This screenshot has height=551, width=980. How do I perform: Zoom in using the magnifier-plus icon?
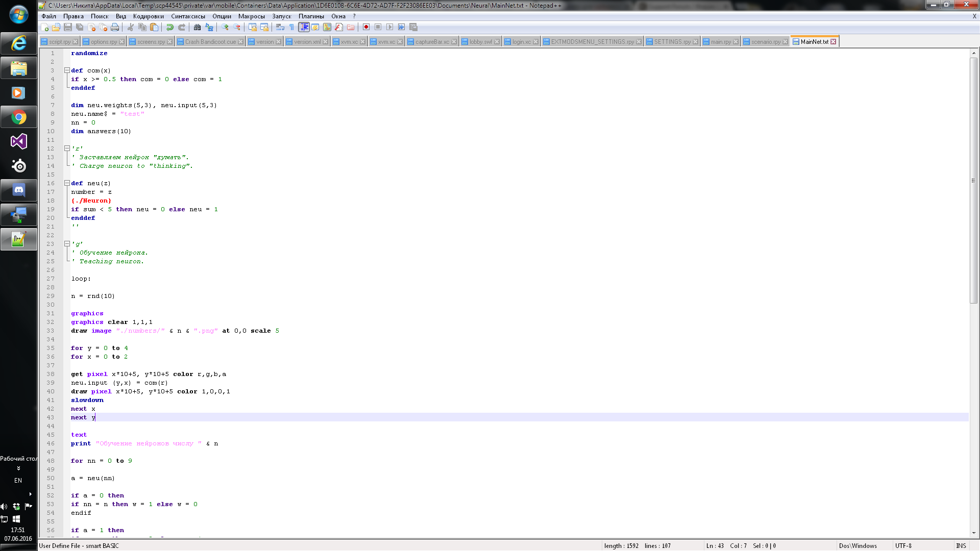point(225,27)
